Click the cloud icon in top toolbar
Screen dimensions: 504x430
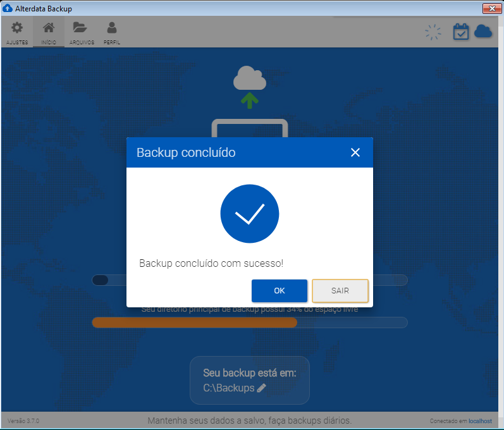[482, 32]
